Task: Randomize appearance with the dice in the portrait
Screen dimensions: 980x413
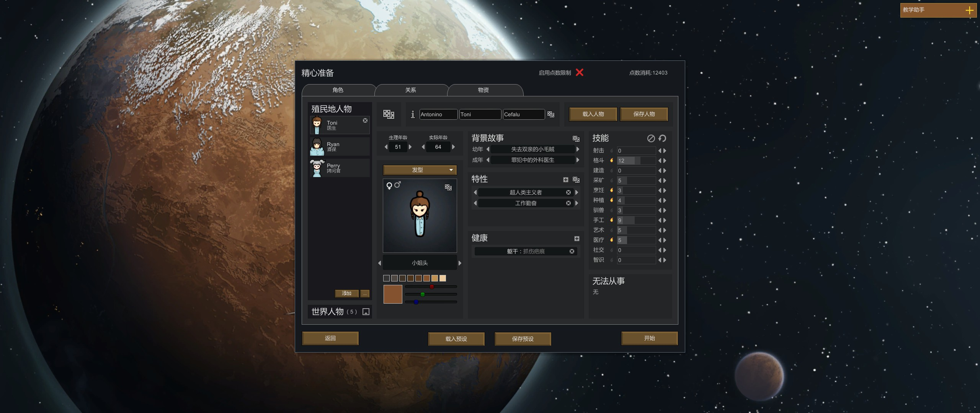Action: 448,187
